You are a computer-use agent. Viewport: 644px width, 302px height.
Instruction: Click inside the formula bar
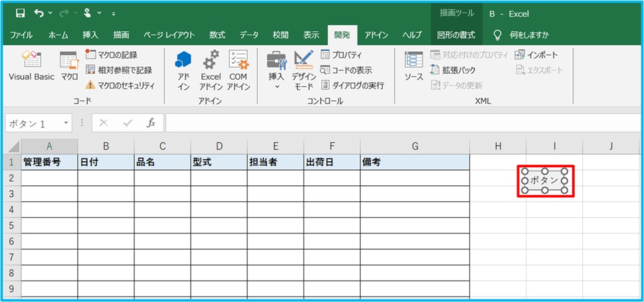click(x=399, y=123)
